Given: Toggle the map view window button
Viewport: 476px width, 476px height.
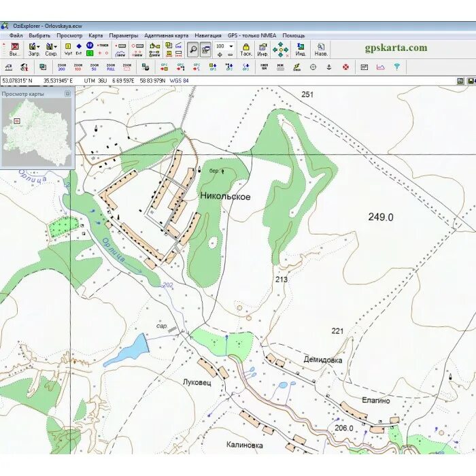Looking at the screenshot, I should coord(205,50).
